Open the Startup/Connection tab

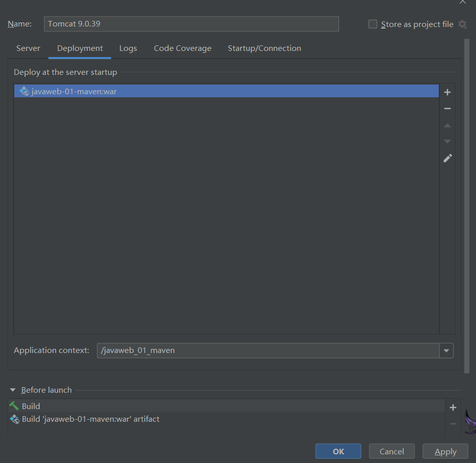tap(265, 48)
